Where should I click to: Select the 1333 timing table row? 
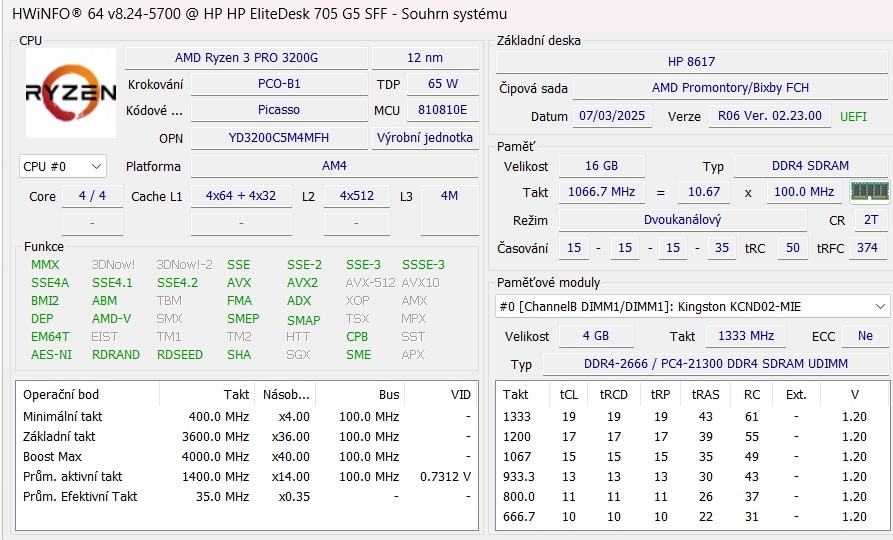[x=692, y=416]
